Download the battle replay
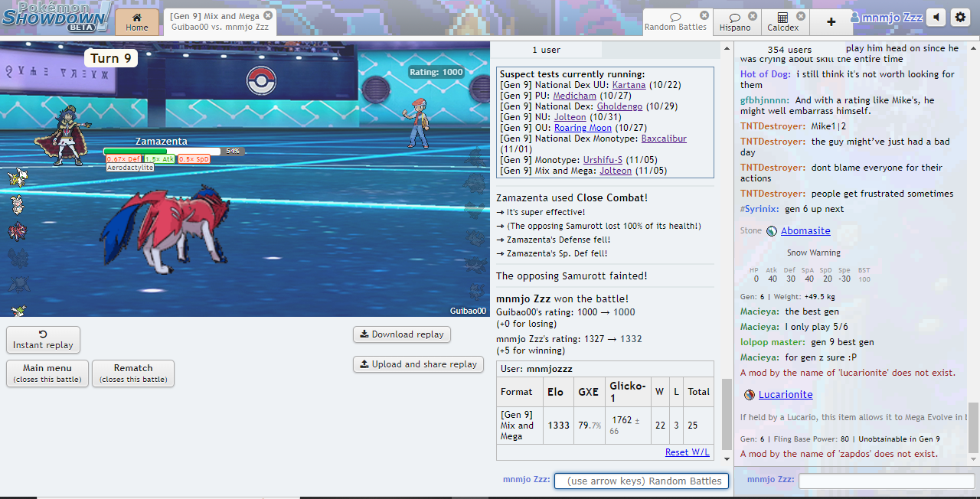 click(402, 334)
